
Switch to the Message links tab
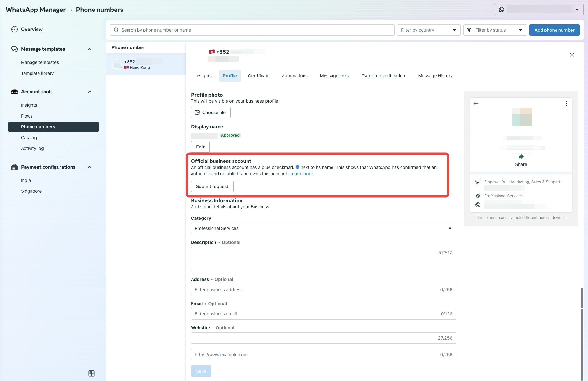point(334,76)
